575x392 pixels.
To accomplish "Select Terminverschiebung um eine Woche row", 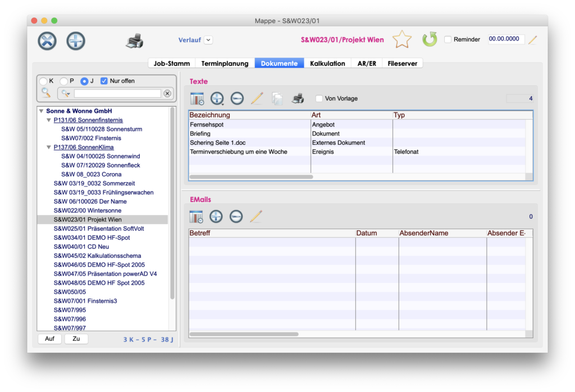I will pyautogui.click(x=358, y=152).
